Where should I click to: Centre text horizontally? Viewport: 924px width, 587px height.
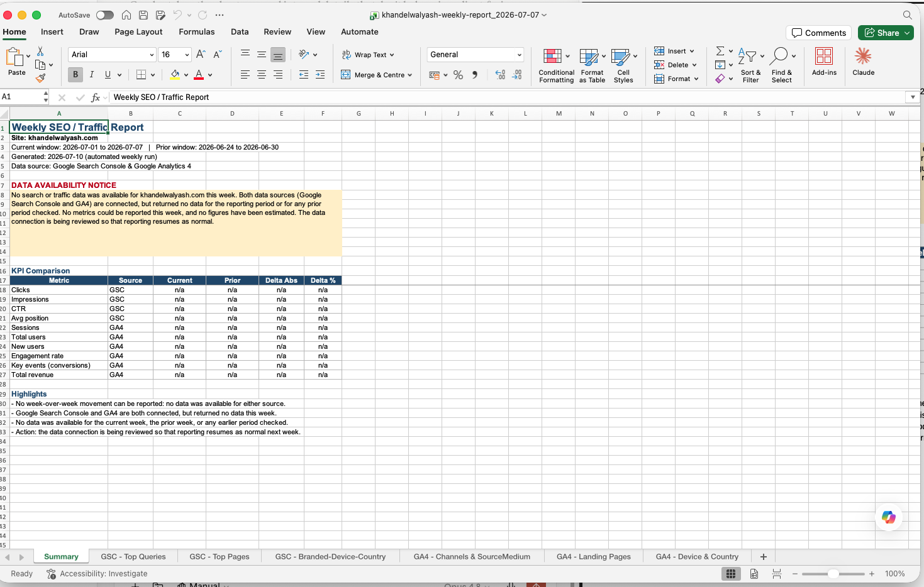262,75
